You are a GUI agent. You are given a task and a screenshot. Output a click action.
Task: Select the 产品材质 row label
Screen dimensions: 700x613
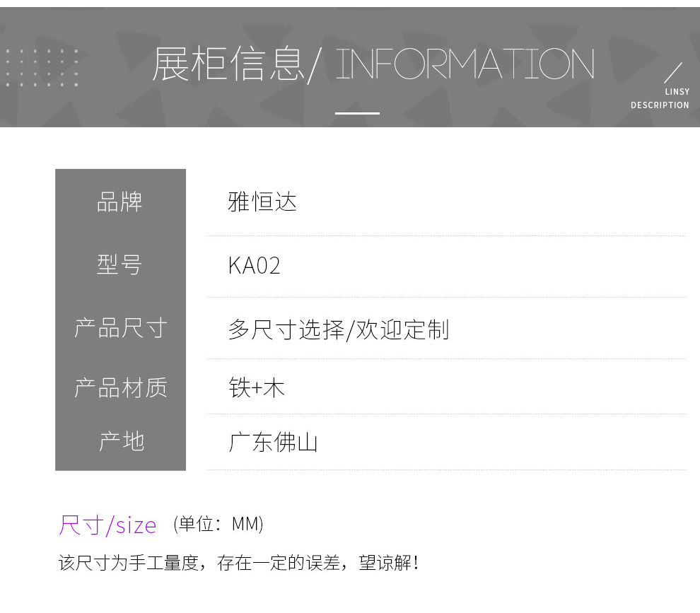120,387
